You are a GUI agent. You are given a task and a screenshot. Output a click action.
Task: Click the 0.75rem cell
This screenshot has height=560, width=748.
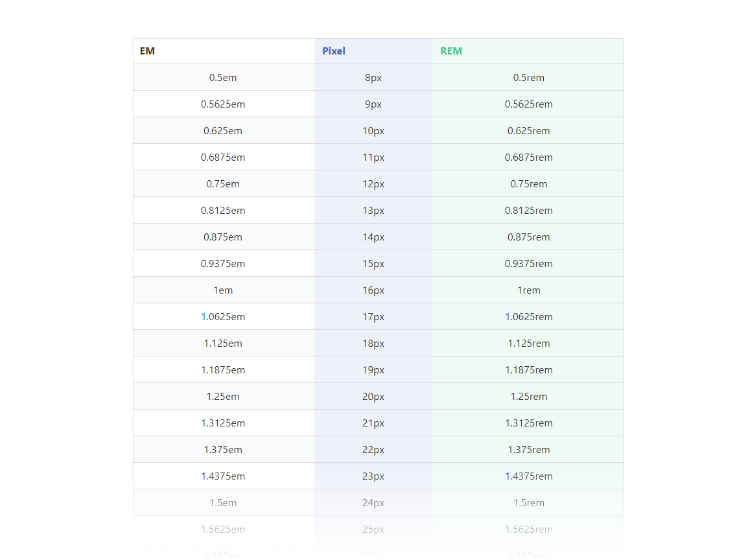click(529, 184)
